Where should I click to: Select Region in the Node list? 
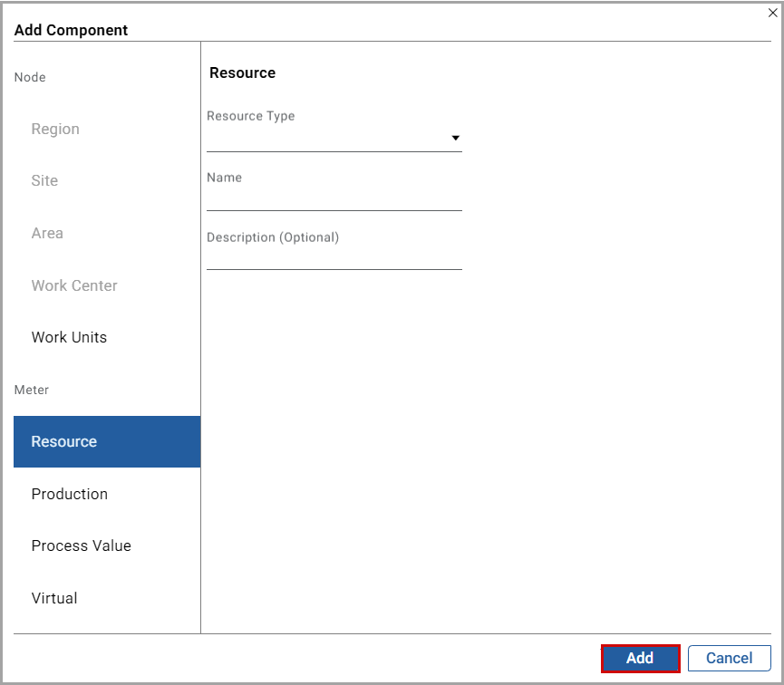55,129
